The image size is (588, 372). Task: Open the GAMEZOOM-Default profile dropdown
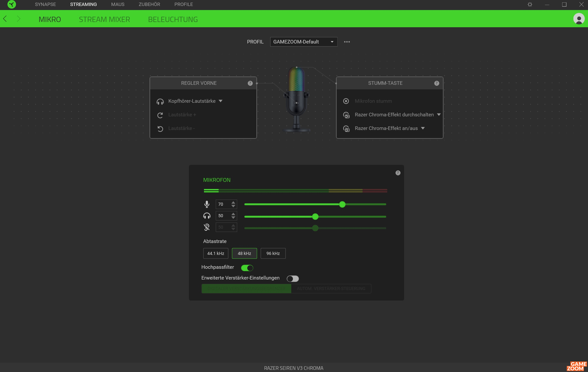coord(303,42)
